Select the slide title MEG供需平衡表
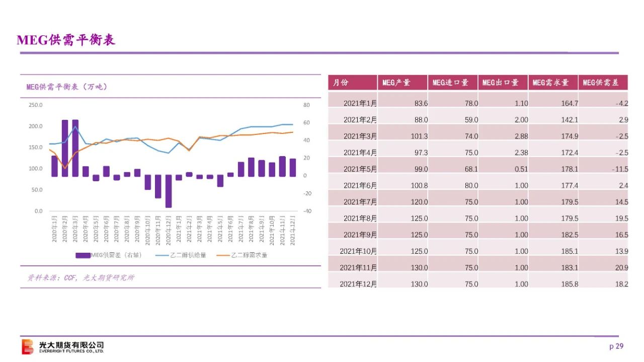The width and height of the screenshot is (644, 362). click(x=66, y=40)
